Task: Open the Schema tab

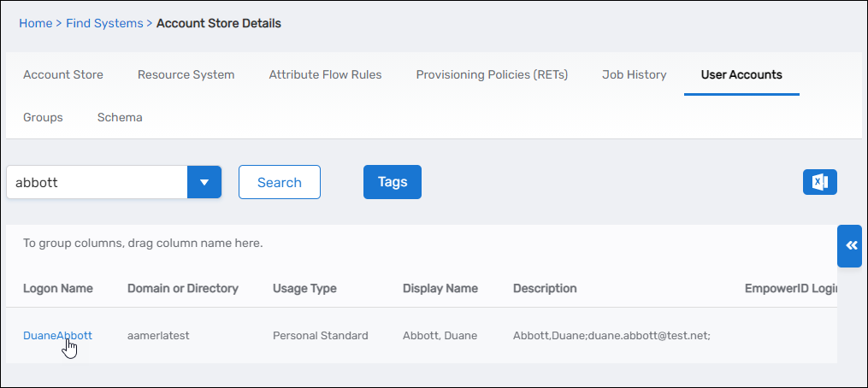Action: pos(120,117)
